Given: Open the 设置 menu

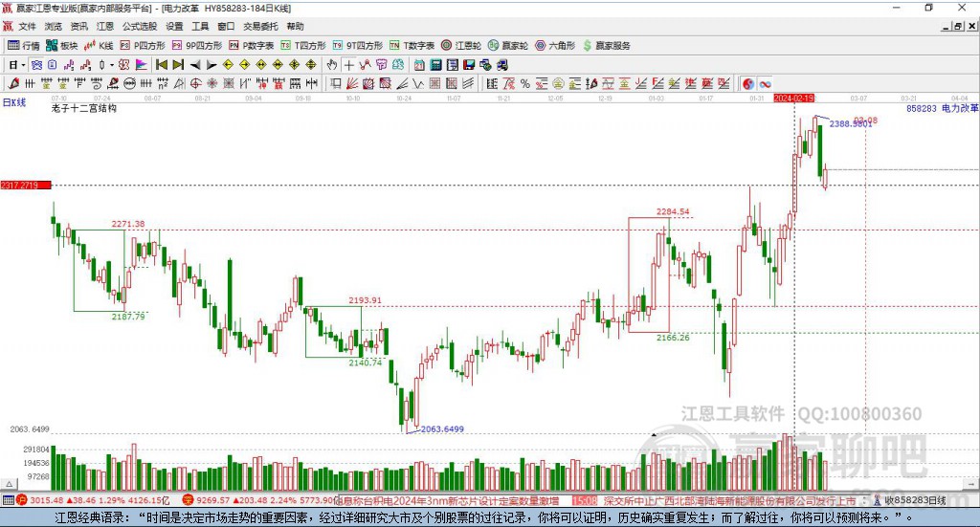Looking at the screenshot, I should 174,26.
